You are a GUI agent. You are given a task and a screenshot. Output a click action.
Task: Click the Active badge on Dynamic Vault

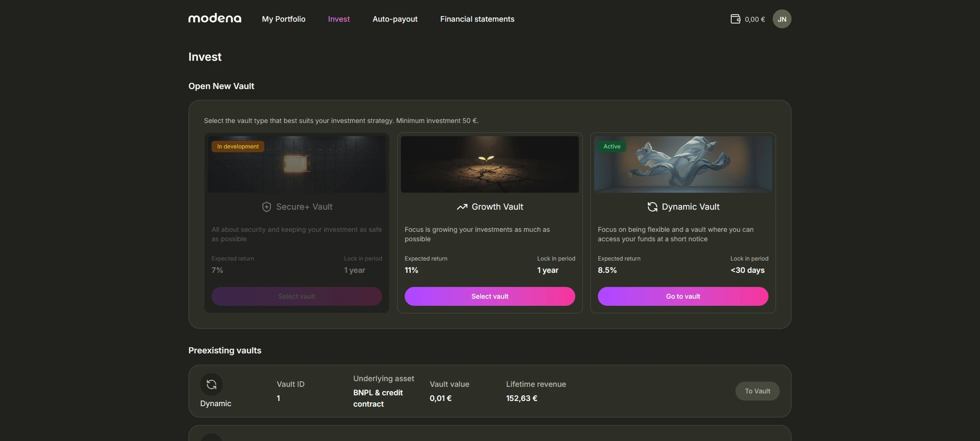[611, 146]
